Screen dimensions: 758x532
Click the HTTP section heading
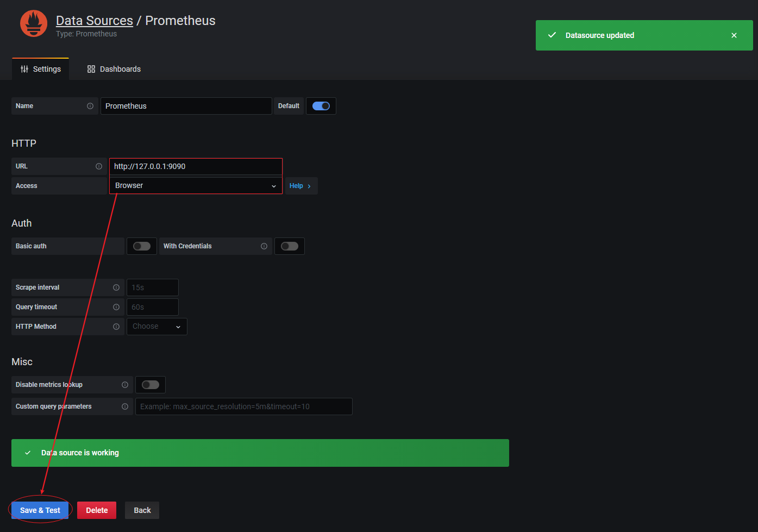(x=24, y=143)
